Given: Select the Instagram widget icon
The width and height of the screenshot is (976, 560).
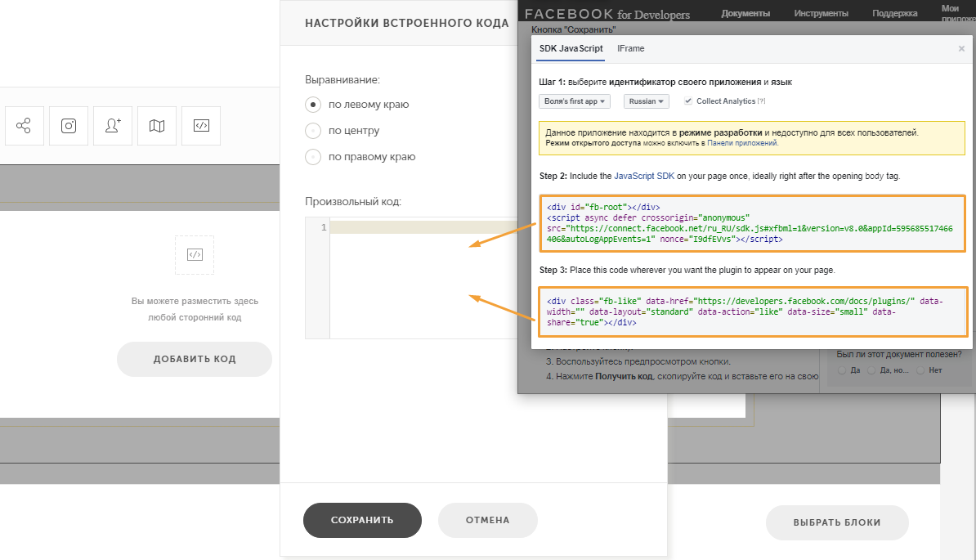Looking at the screenshot, I should 69,126.
